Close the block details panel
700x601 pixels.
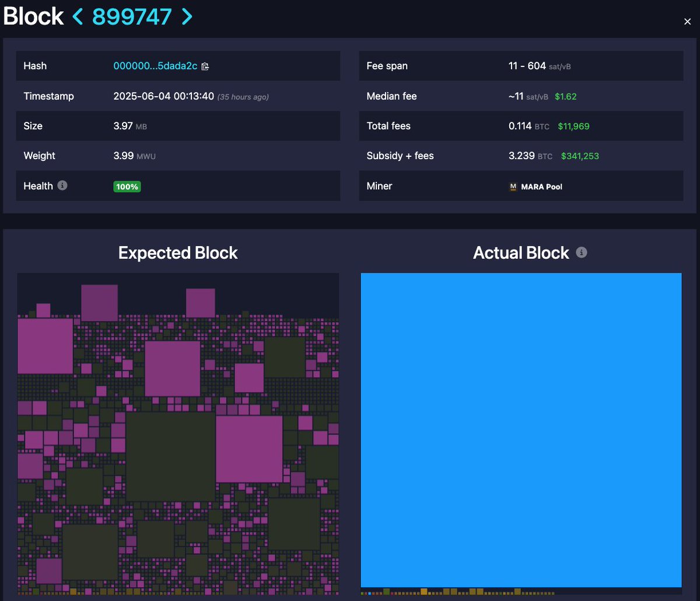pyautogui.click(x=687, y=22)
